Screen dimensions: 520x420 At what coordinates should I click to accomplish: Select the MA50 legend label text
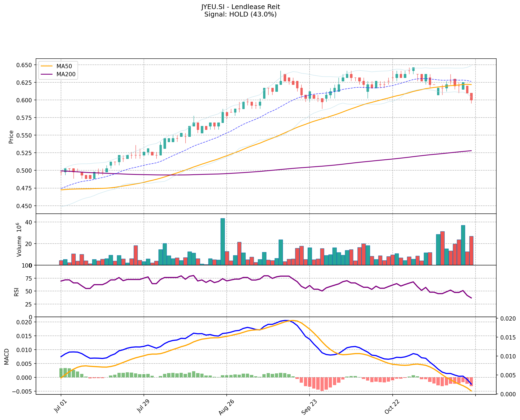(x=64, y=66)
